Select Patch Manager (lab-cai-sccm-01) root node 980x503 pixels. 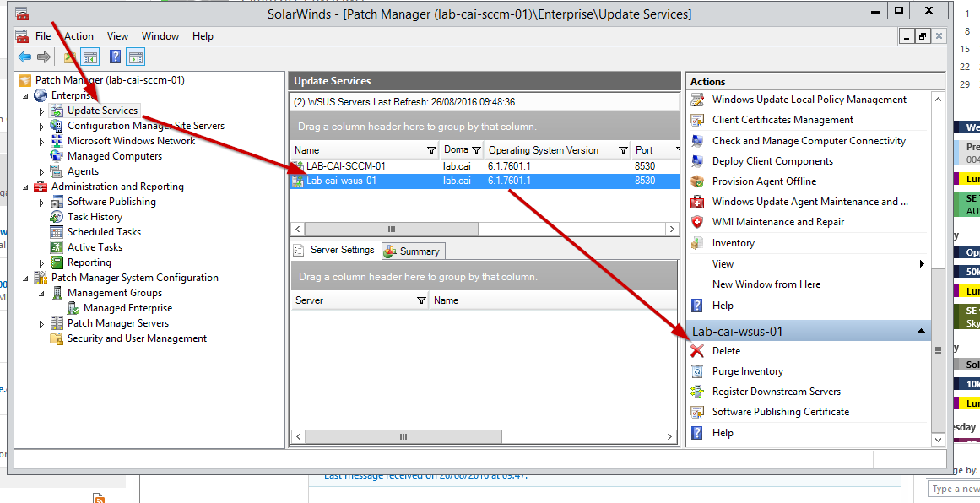coord(110,80)
